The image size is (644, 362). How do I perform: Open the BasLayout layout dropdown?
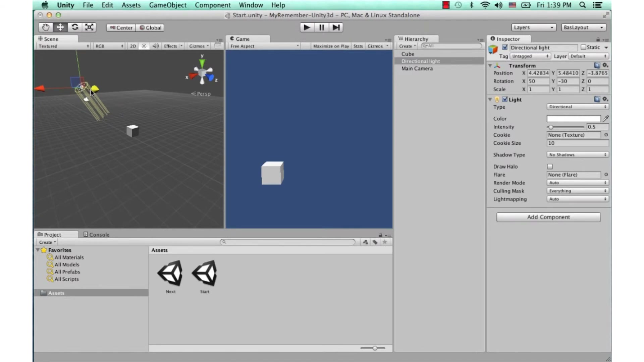pyautogui.click(x=583, y=27)
